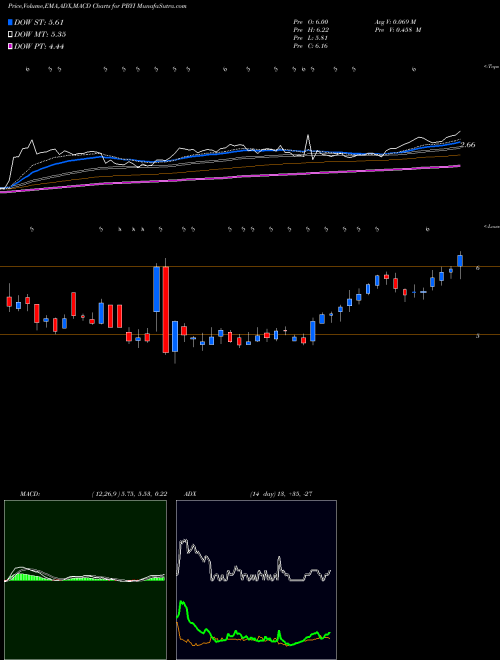Click the blue DOW ST legend swatch
The width and height of the screenshot is (500, 660).
(10, 23)
